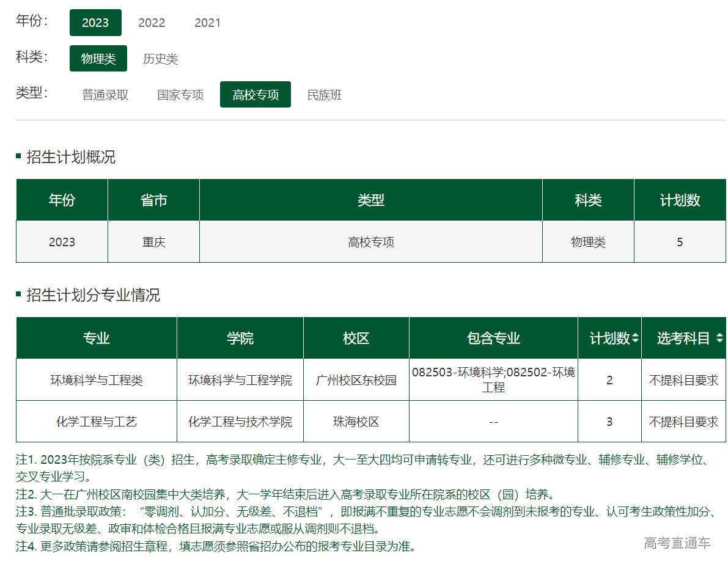Click the 选考科目 sort arrows icon
This screenshot has height=567, width=728.
click(x=719, y=338)
